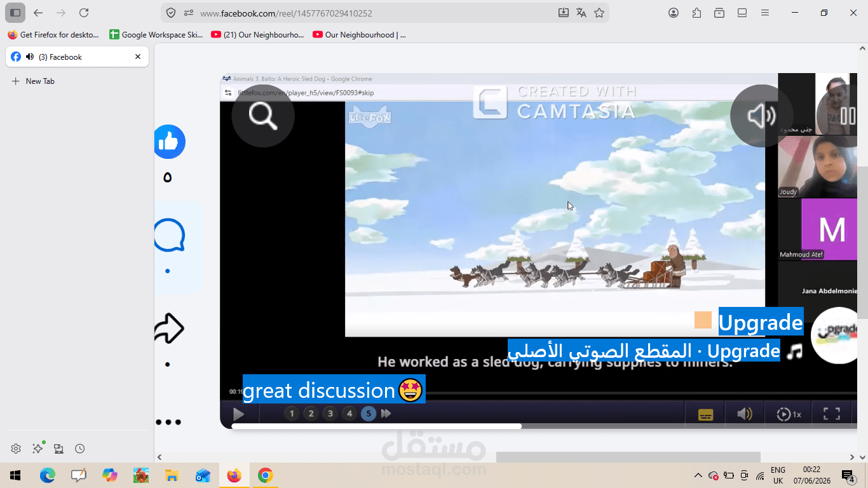The height and width of the screenshot is (488, 868).
Task: Open the Google Workspace bookmark
Action: pyautogui.click(x=156, y=35)
